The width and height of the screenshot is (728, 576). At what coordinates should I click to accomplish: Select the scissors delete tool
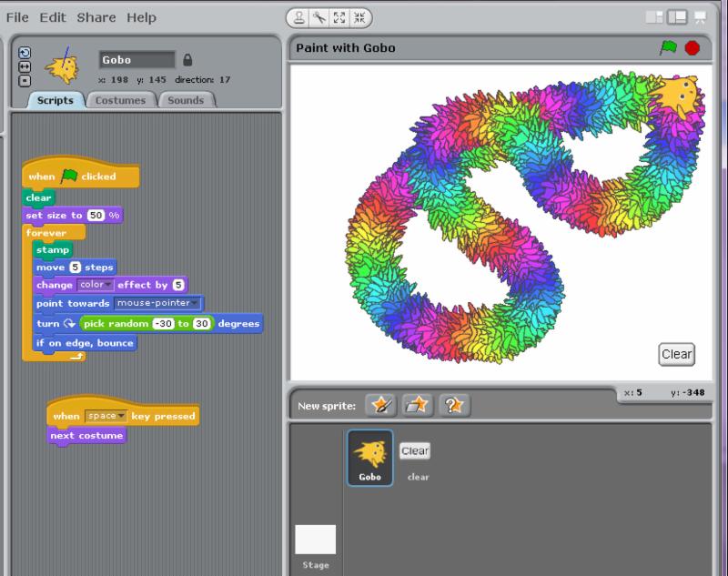(x=319, y=18)
